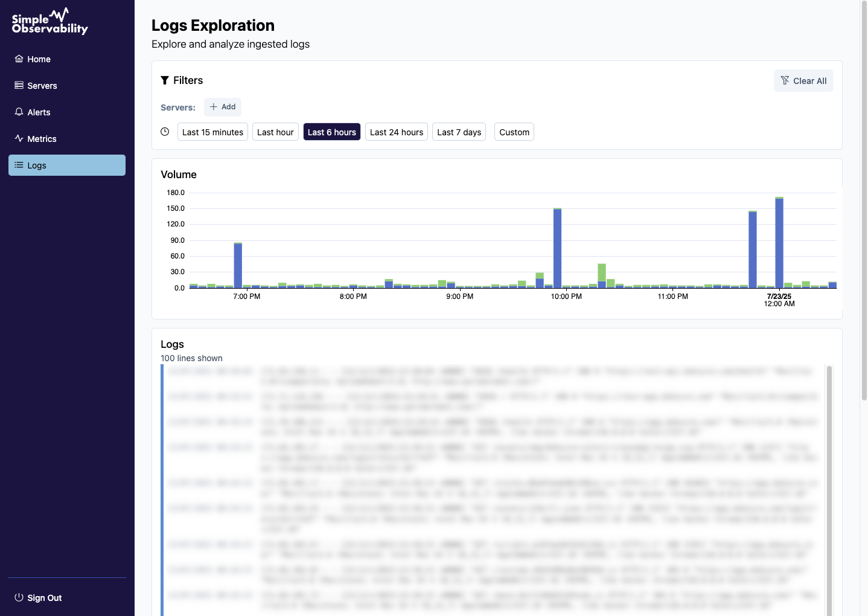Choose the Last 24 hours range
This screenshot has width=868, height=616.
397,132
